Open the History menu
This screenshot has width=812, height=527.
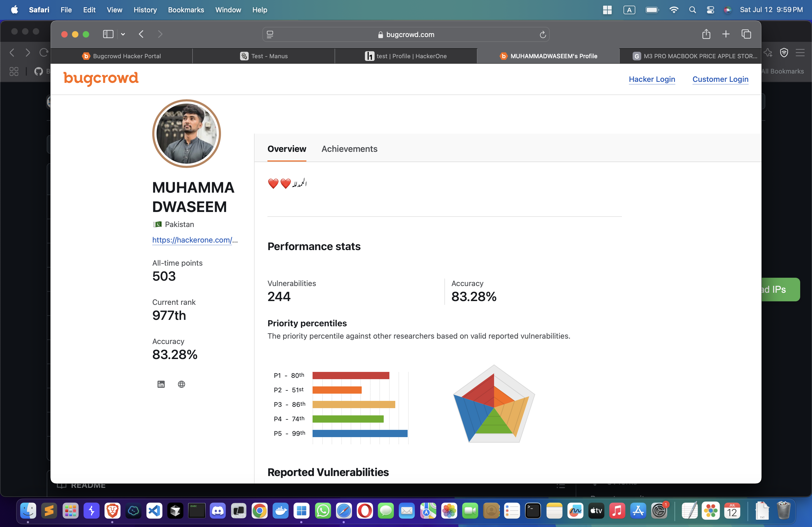(x=145, y=10)
